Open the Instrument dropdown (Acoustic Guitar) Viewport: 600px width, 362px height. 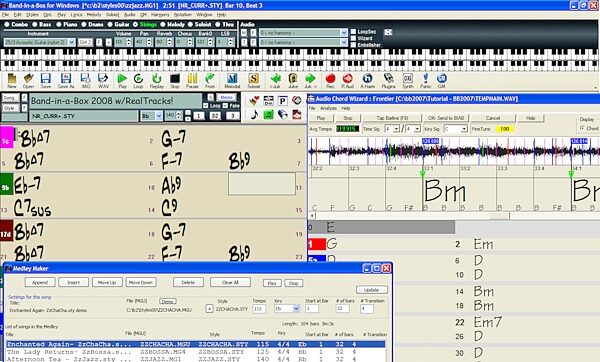coord(72,42)
